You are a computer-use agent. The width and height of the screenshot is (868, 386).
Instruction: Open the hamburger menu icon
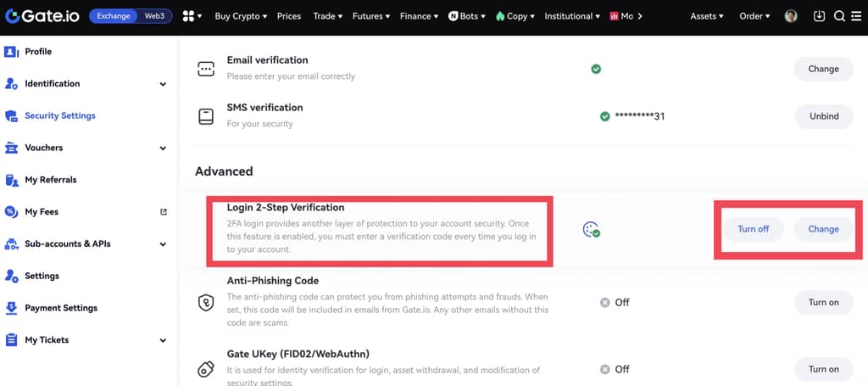click(x=856, y=16)
